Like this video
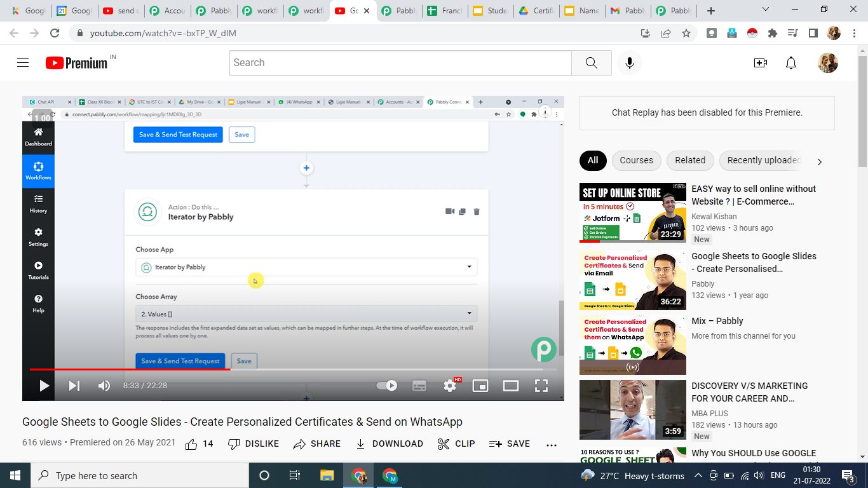 coord(199,444)
